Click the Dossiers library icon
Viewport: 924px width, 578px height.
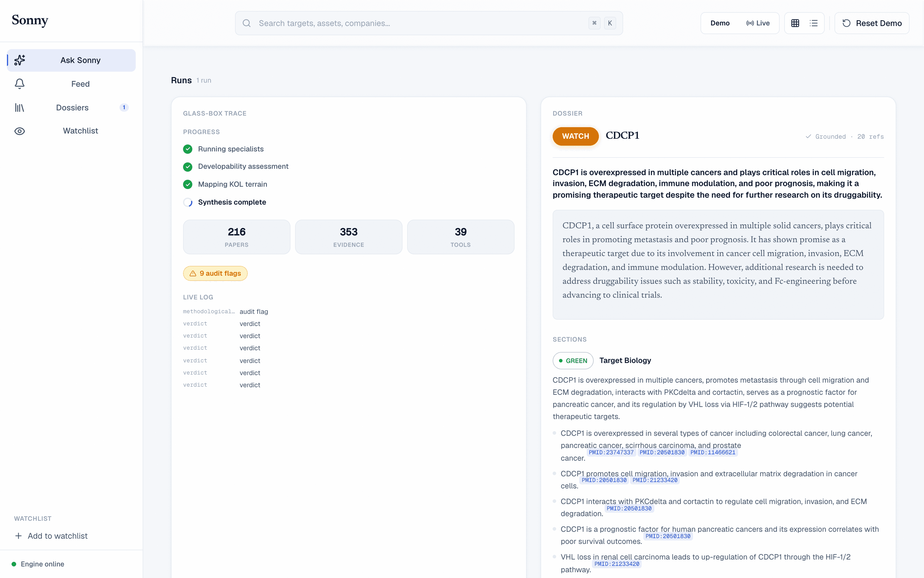pyautogui.click(x=19, y=108)
